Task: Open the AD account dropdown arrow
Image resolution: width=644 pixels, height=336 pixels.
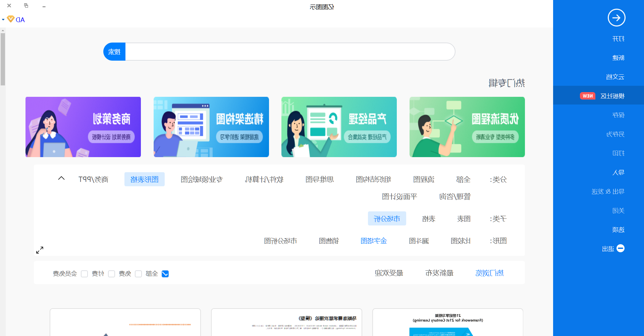Action: click(3, 19)
